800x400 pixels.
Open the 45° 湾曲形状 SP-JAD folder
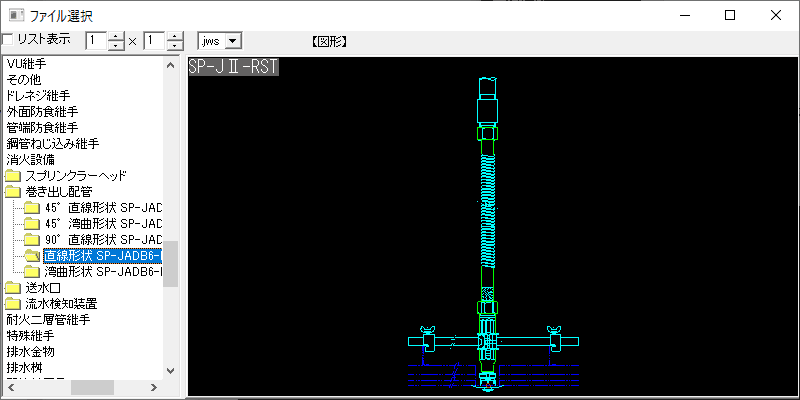pyautogui.click(x=104, y=223)
